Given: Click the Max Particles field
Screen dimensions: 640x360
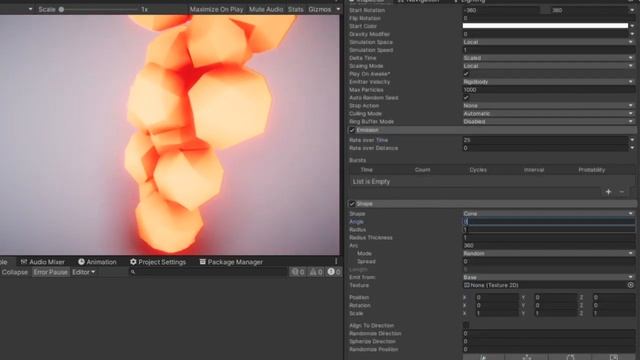Looking at the screenshot, I should pos(549,90).
